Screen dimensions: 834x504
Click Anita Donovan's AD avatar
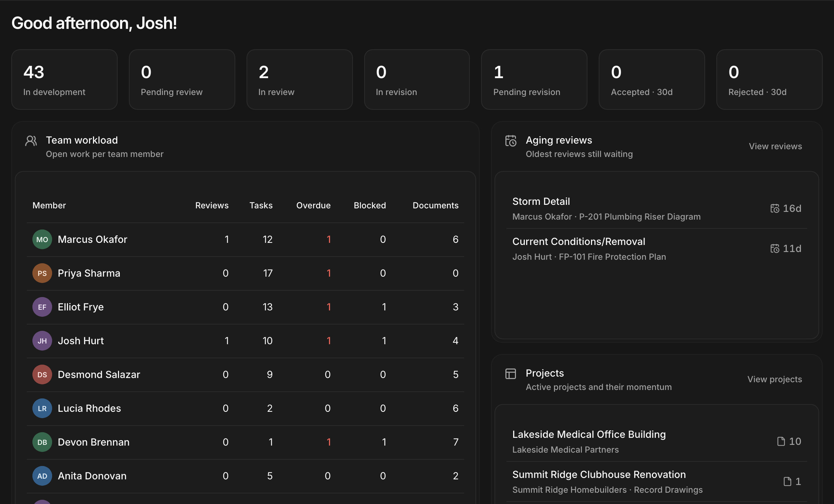coord(42,476)
